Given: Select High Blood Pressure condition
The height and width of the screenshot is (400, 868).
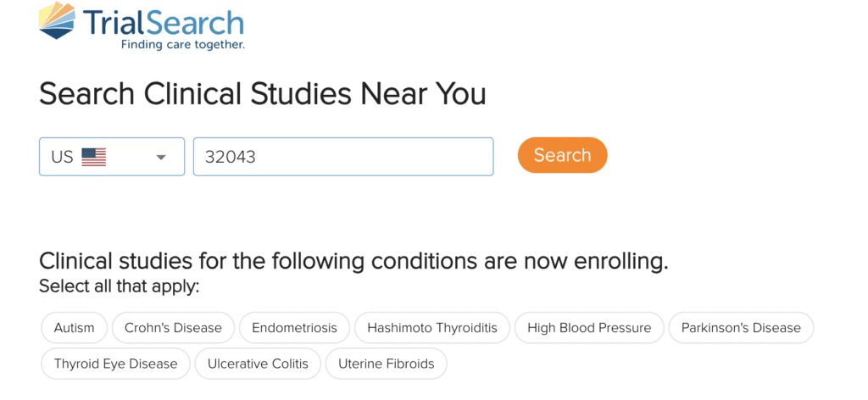Looking at the screenshot, I should pos(589,328).
